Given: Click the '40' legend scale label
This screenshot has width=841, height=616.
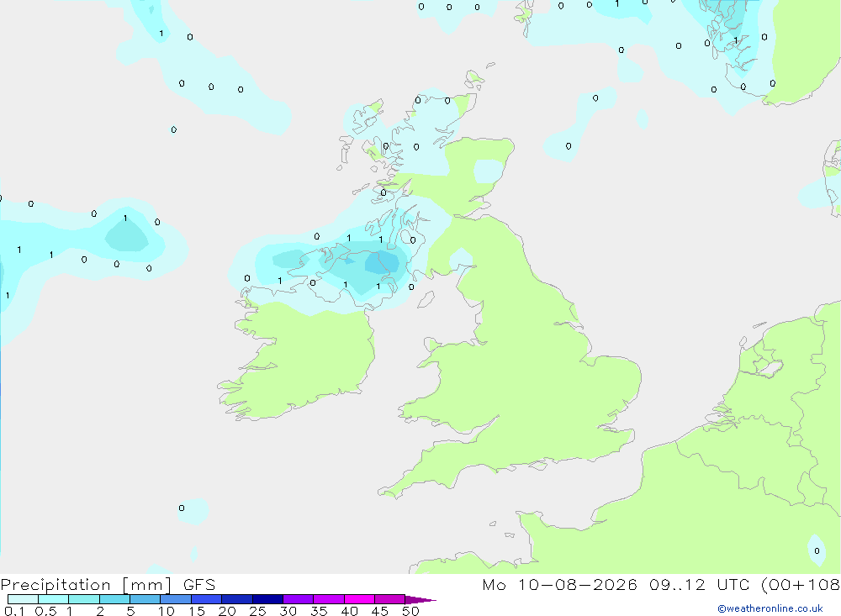Looking at the screenshot, I should [x=350, y=611].
